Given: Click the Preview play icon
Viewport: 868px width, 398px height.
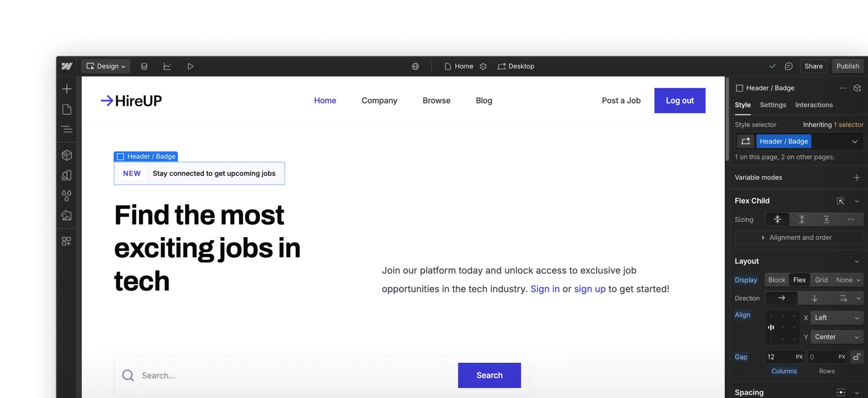Looking at the screenshot, I should [190, 66].
